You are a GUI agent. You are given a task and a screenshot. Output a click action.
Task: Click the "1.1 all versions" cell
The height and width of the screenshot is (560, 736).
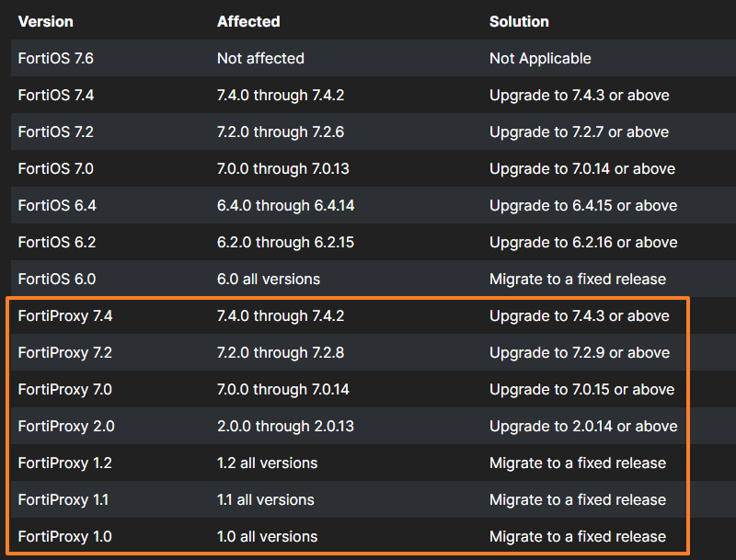click(266, 499)
